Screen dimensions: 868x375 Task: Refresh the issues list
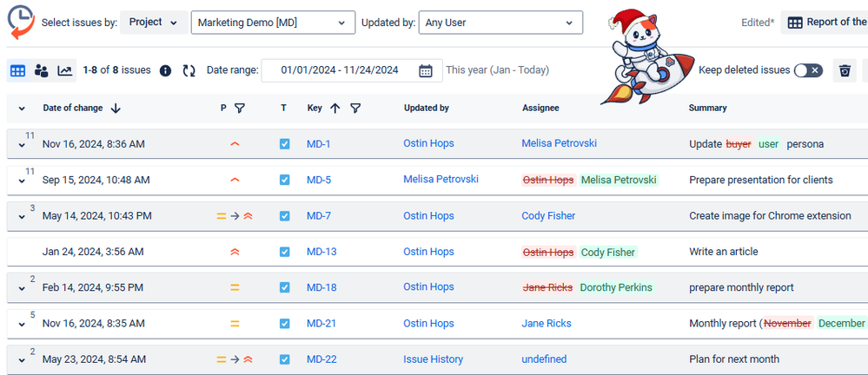tap(189, 71)
